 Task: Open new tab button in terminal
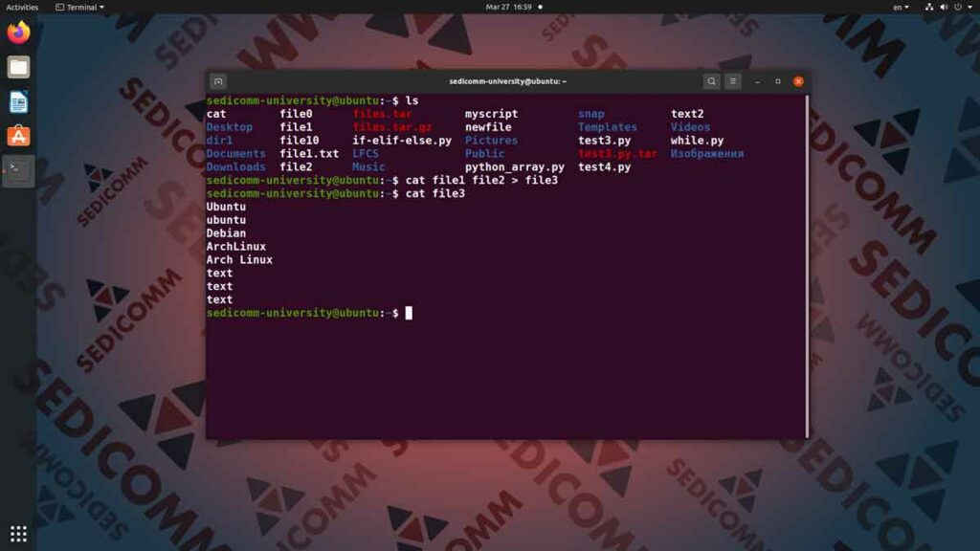click(218, 81)
